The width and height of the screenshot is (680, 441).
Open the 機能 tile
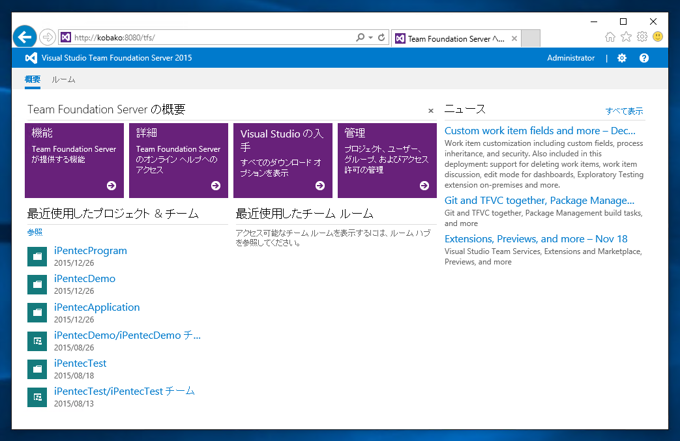tap(74, 160)
